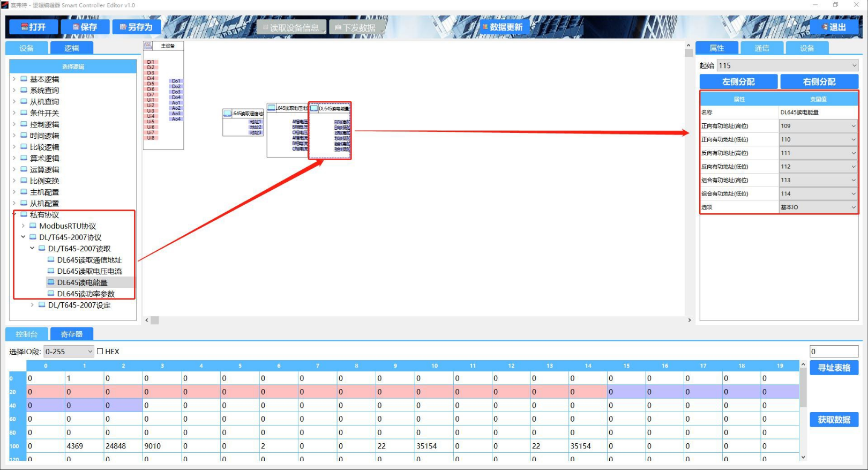Click the 数据更新 data update button

[502, 27]
